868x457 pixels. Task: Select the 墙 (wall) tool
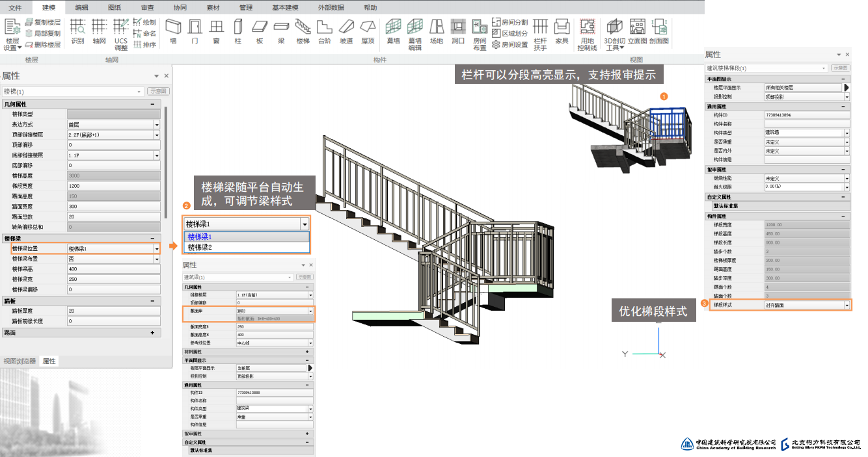[173, 30]
